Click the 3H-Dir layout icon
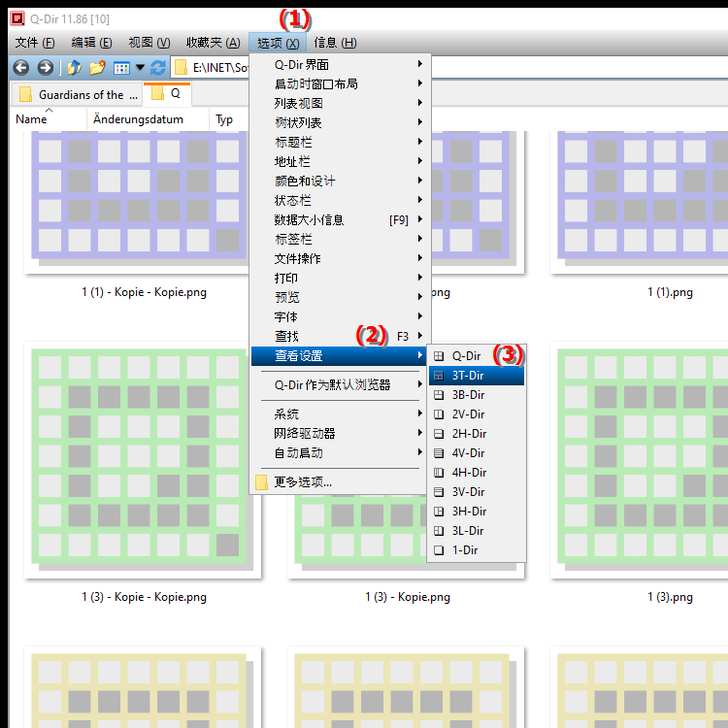 (x=439, y=512)
